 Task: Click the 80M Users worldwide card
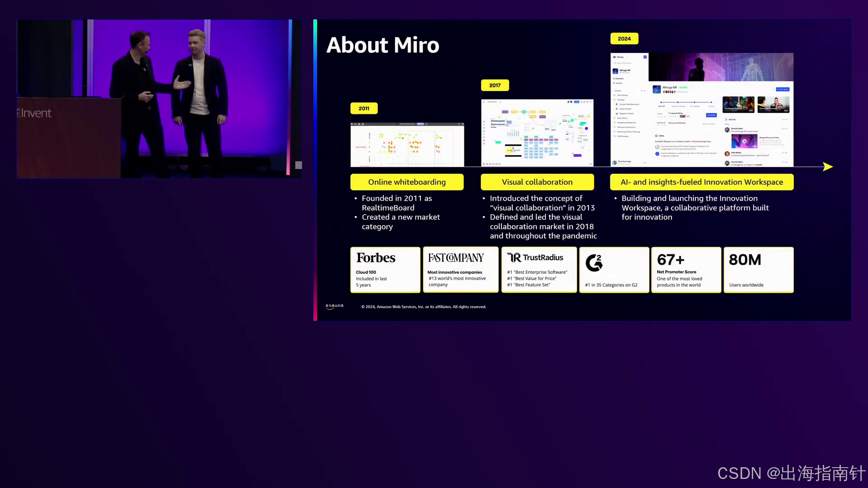point(758,270)
